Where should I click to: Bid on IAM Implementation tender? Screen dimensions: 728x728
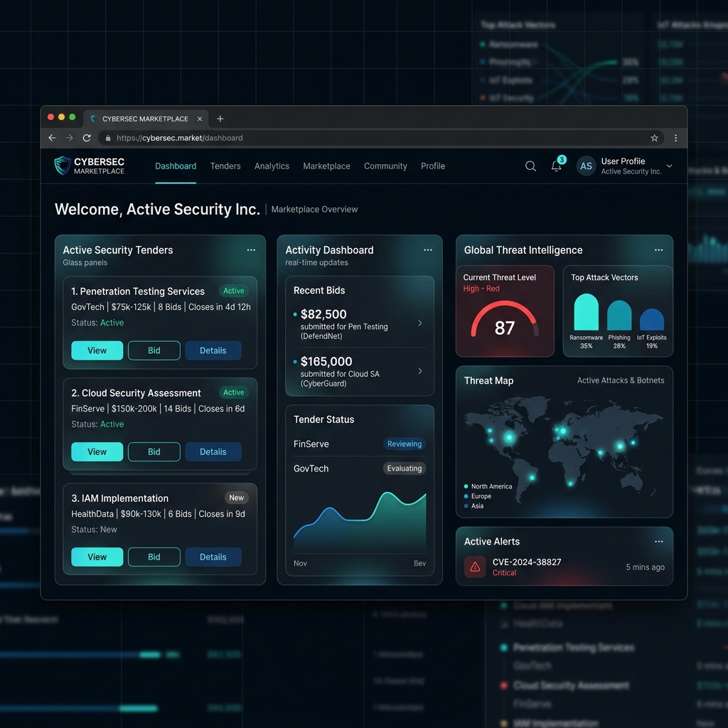coord(154,557)
